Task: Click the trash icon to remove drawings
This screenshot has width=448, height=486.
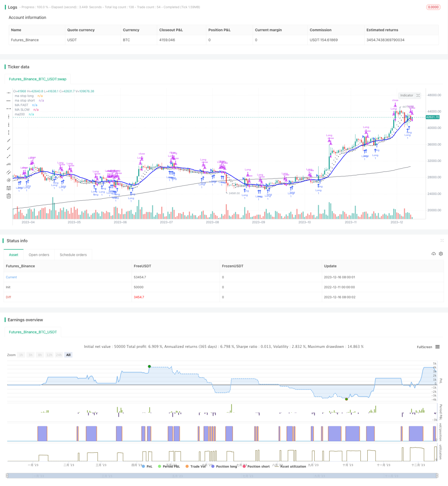Action: point(9,196)
